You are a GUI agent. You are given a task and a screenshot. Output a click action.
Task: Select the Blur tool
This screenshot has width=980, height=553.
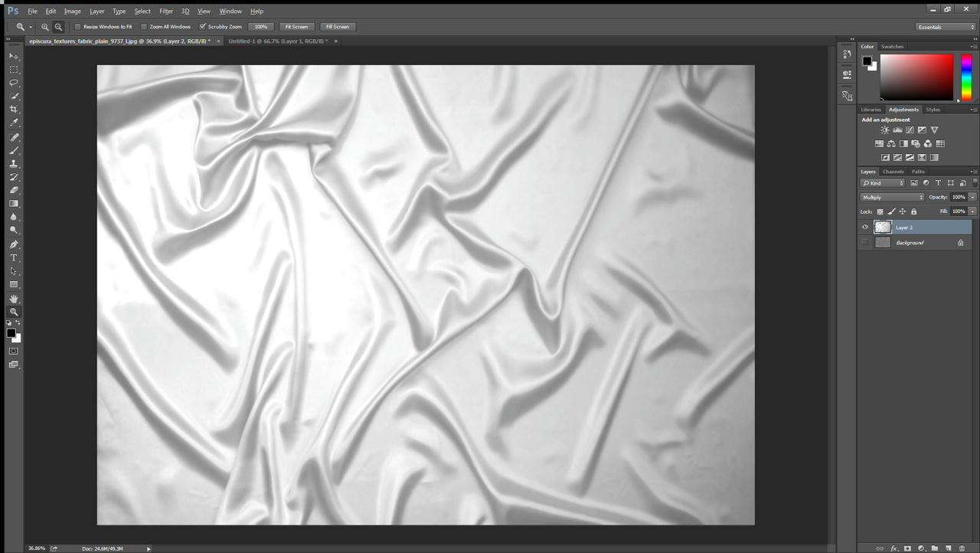[x=14, y=217]
